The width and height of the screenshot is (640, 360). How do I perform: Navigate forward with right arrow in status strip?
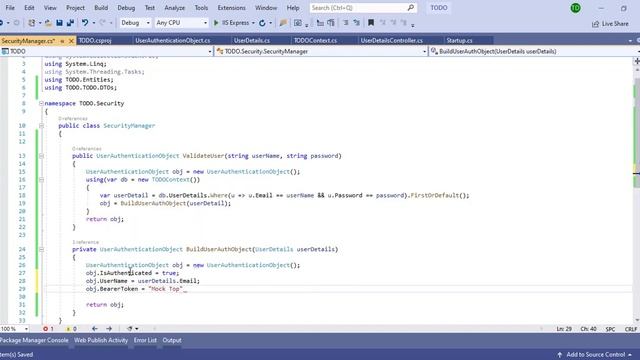(109, 329)
